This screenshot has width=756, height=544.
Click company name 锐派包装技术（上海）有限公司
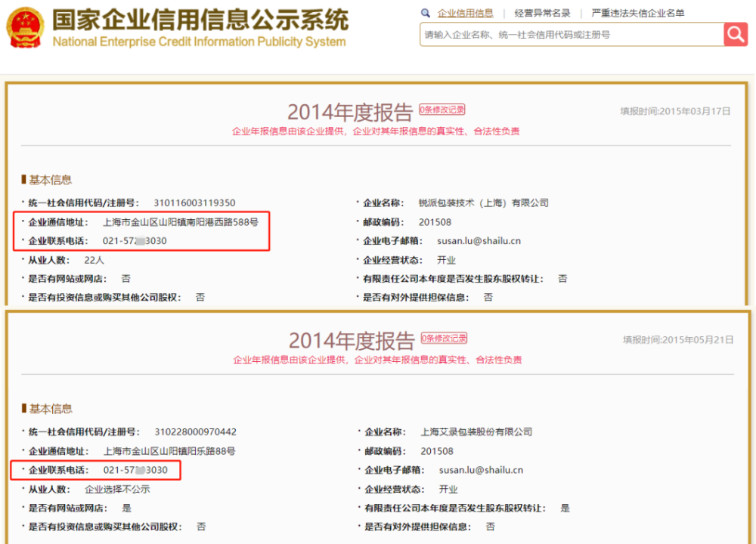point(483,202)
